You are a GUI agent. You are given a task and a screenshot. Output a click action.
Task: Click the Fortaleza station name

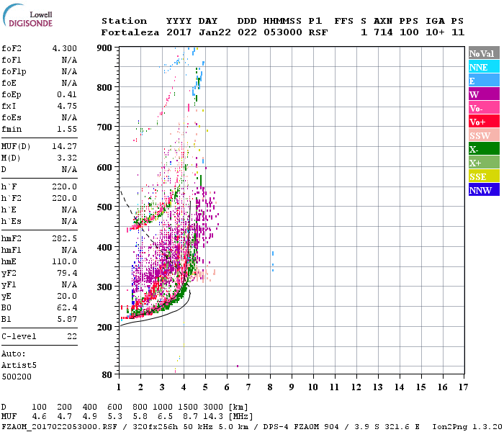130,32
